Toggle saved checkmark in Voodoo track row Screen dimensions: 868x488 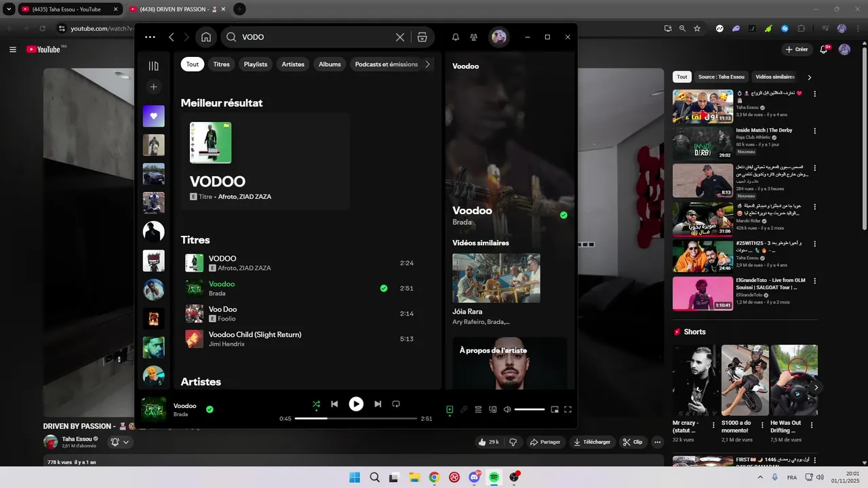384,288
